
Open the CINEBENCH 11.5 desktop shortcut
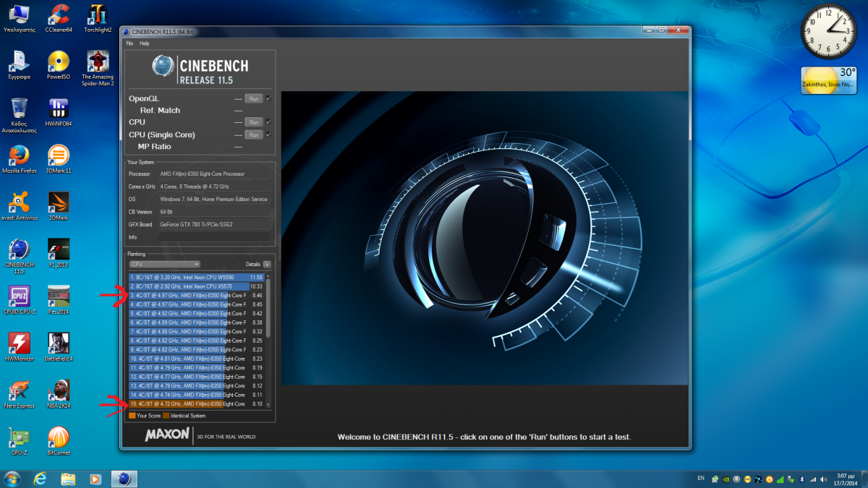20,256
